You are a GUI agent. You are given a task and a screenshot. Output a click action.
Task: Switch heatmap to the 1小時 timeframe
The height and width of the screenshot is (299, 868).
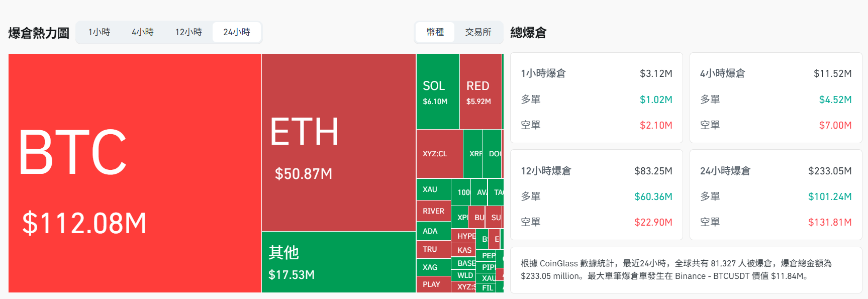(99, 32)
